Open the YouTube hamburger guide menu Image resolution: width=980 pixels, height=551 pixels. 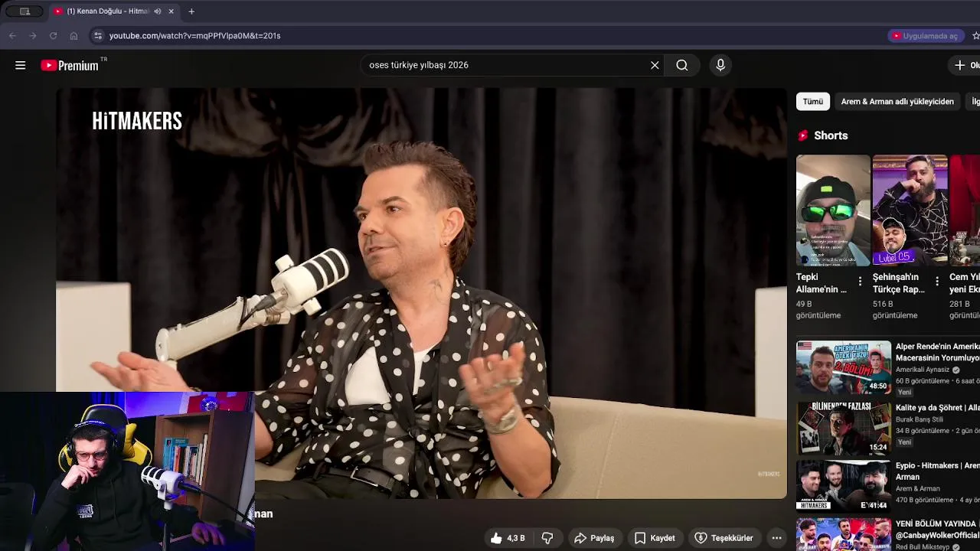coord(21,65)
